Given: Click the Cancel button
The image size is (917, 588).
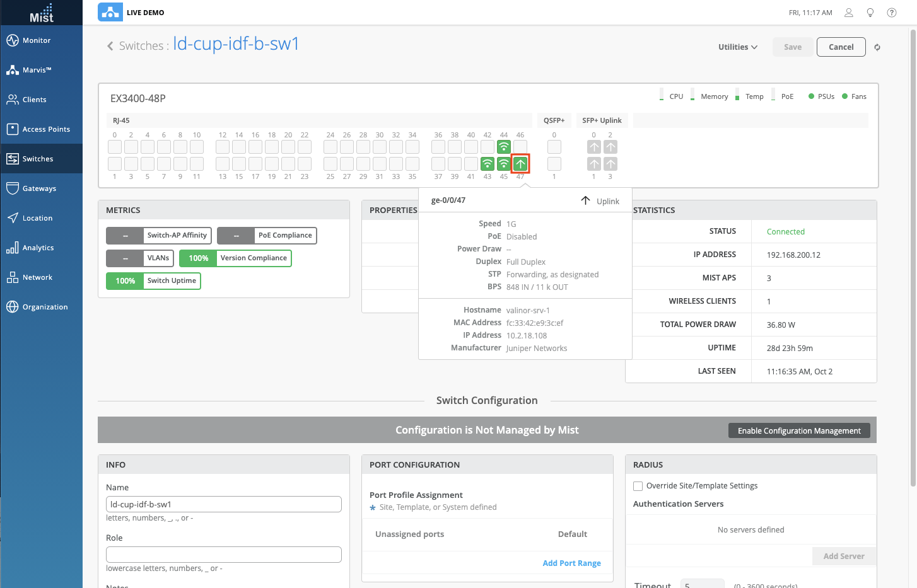Looking at the screenshot, I should (841, 47).
